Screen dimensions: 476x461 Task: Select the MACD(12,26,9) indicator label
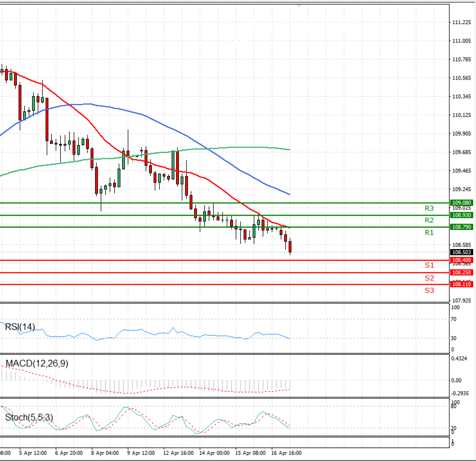[x=36, y=363]
